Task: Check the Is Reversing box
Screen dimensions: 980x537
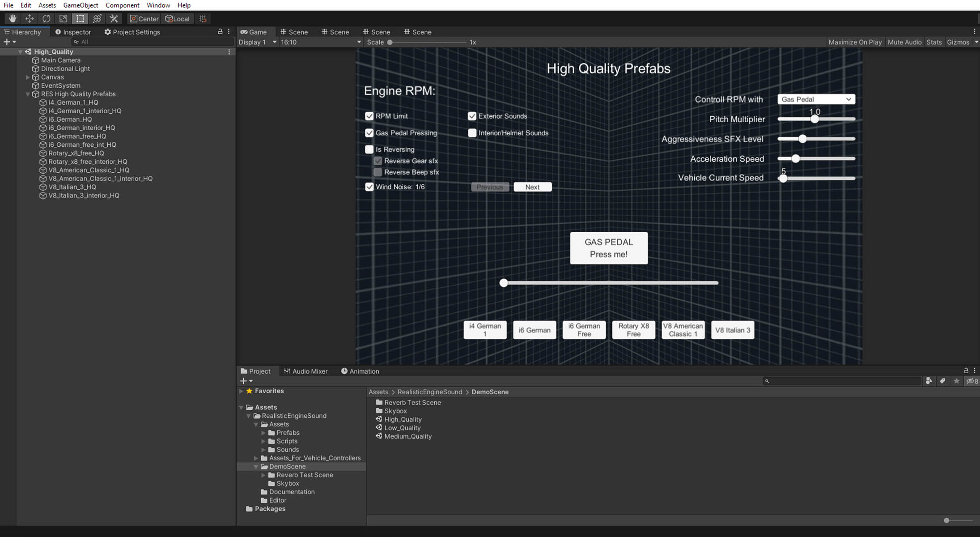Action: coord(369,149)
